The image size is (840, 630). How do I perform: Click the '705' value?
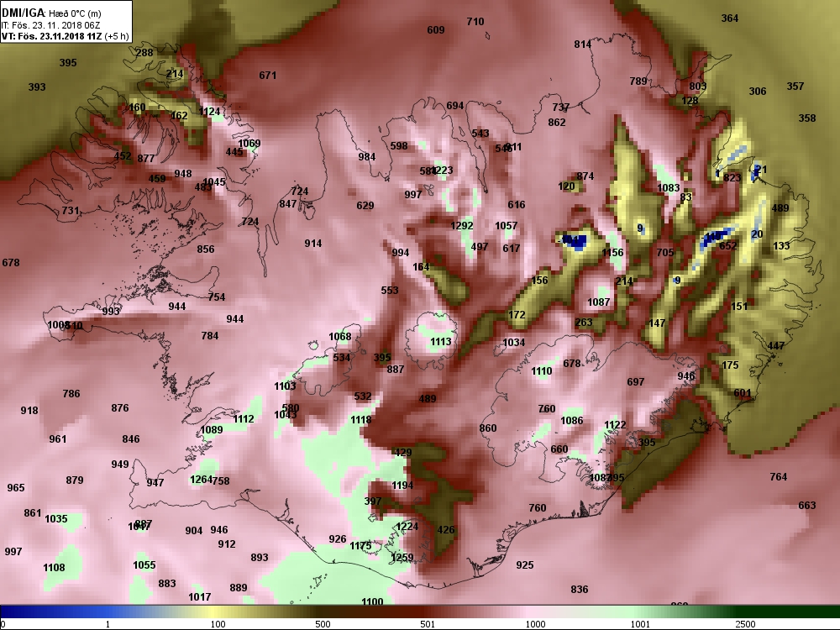[664, 252]
